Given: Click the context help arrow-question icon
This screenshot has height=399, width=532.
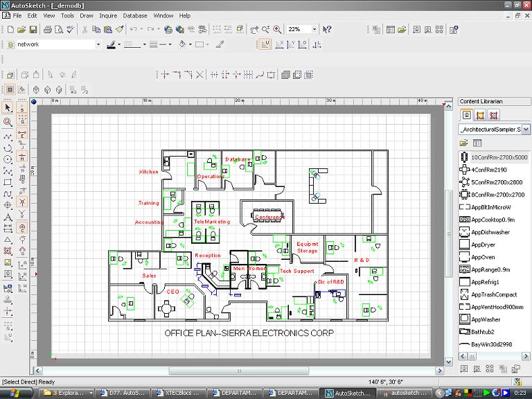Looking at the screenshot, I should tap(327, 30).
